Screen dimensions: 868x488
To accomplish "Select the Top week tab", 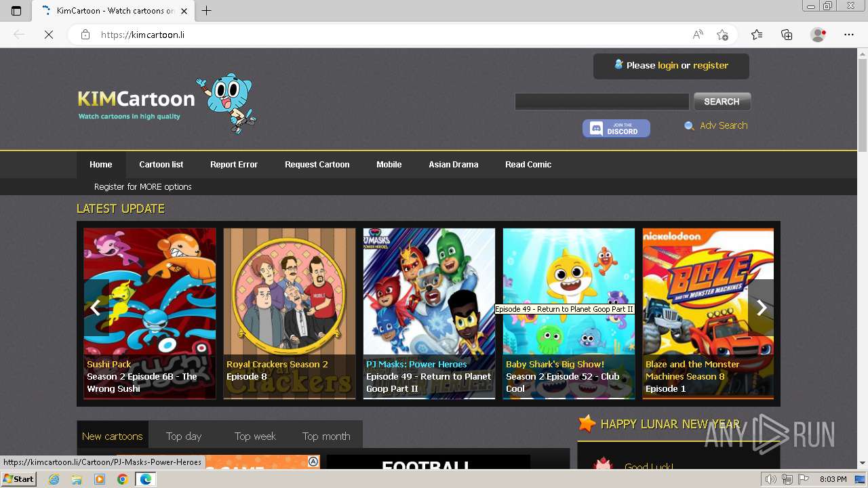I will 256,436.
